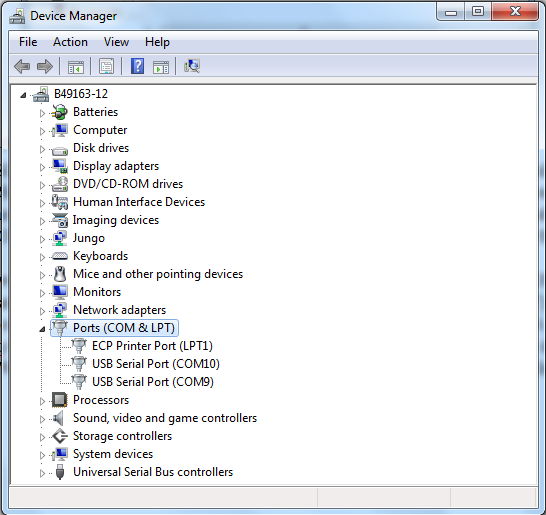The image size is (546, 515).
Task: Click the Universal Serial Bus controllers icon
Action: (60, 472)
